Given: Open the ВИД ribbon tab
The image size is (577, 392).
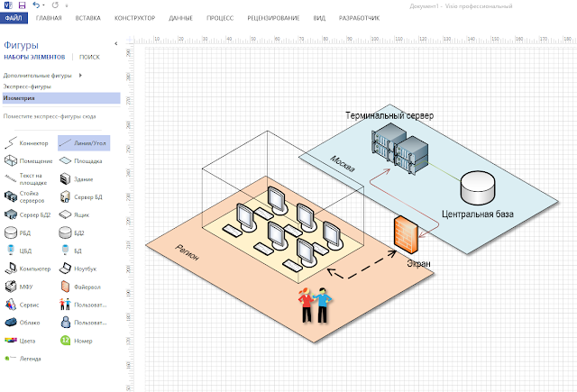Looking at the screenshot, I should pyautogui.click(x=319, y=18).
